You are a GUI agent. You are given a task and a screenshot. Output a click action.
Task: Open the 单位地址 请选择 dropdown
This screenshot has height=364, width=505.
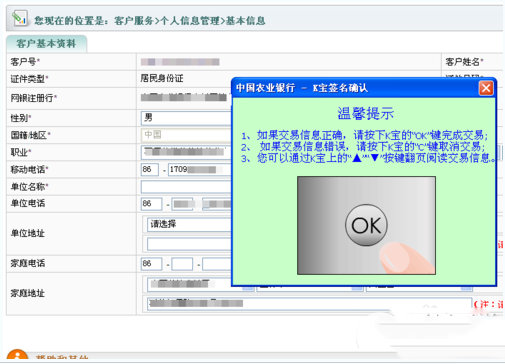189,224
